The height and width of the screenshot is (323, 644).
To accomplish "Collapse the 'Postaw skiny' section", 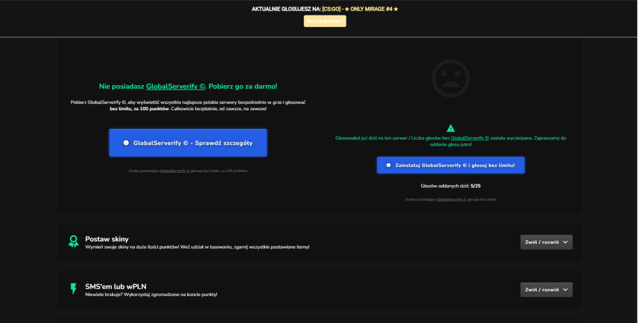I will [x=546, y=242].
